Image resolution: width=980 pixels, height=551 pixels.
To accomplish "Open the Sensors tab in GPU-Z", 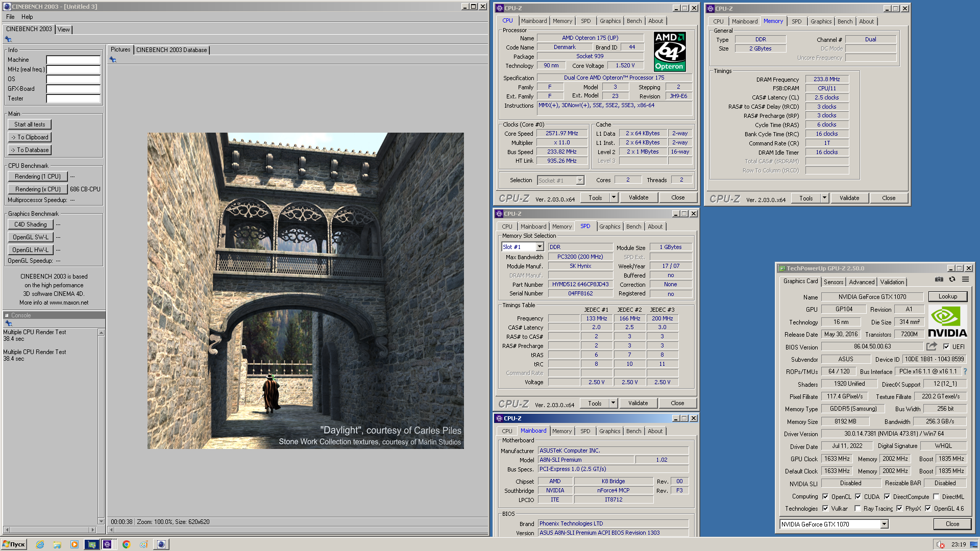I will [834, 282].
